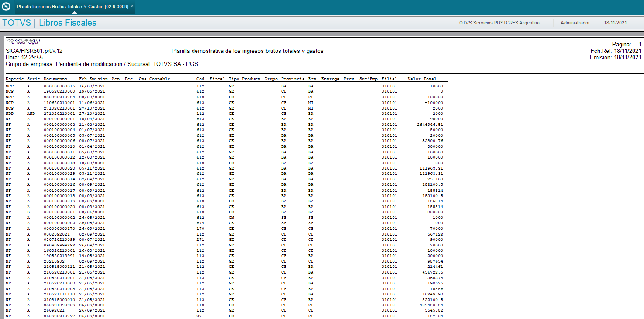Click the NDP especie cell
This screenshot has height=319, width=644.
coord(10,114)
